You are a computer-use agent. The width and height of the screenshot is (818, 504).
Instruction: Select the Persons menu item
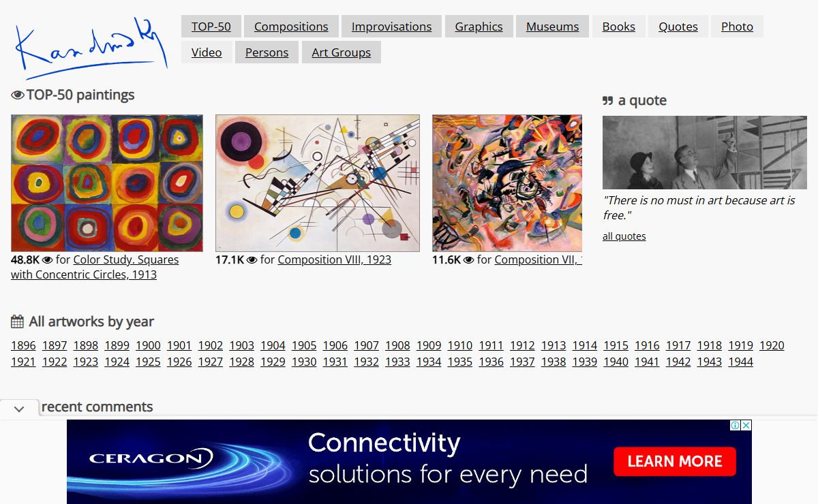(x=267, y=52)
